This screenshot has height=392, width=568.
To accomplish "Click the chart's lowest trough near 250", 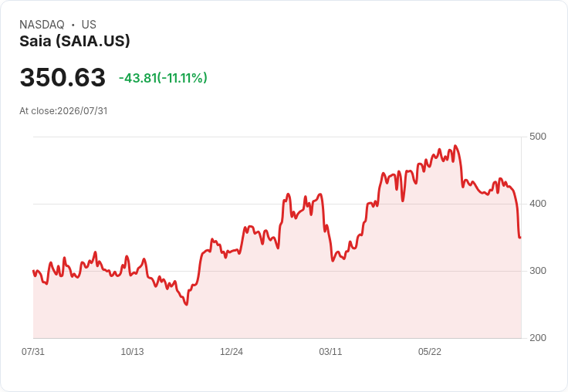I will pos(186,304).
